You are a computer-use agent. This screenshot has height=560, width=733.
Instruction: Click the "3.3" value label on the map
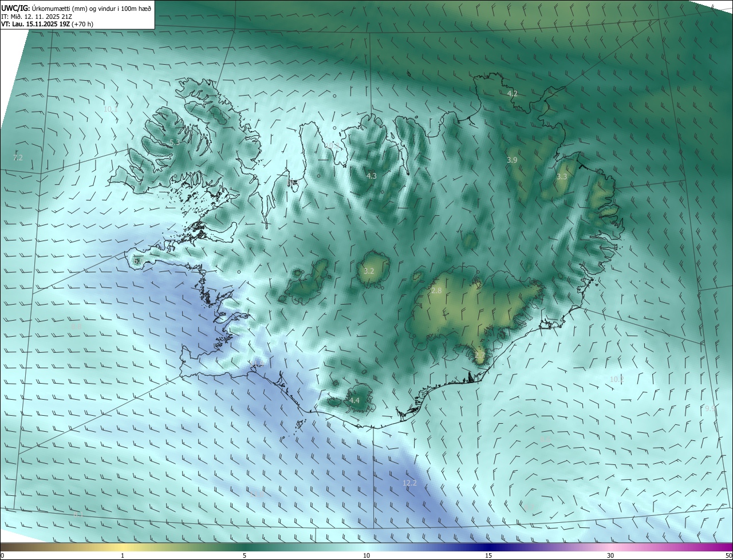tap(562, 177)
